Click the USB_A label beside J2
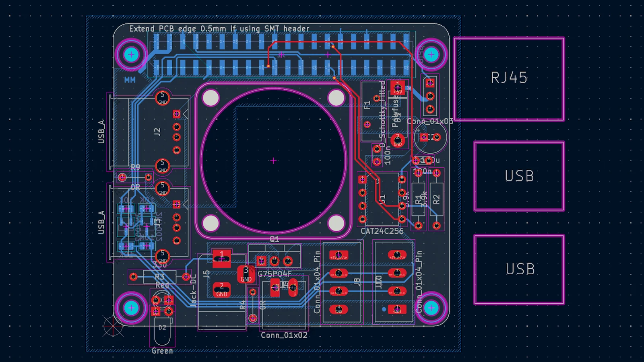The image size is (644, 362). pos(101,132)
